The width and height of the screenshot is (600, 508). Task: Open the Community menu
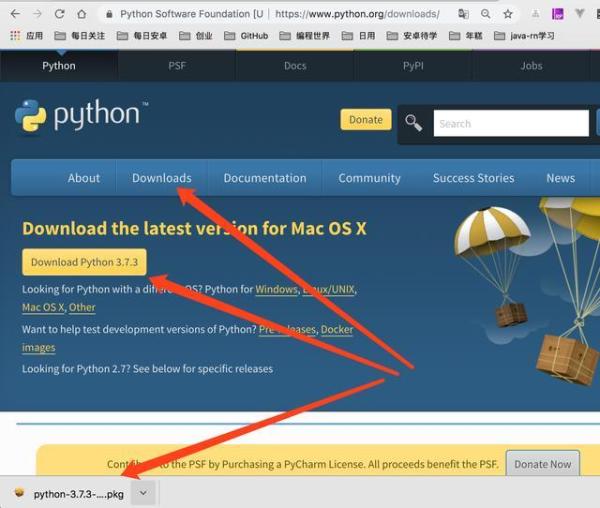pos(369,178)
